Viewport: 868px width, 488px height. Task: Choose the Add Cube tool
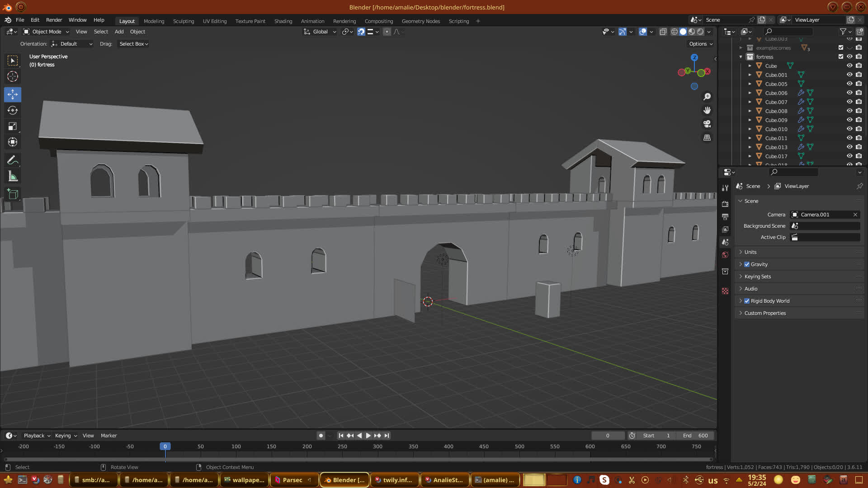click(13, 194)
